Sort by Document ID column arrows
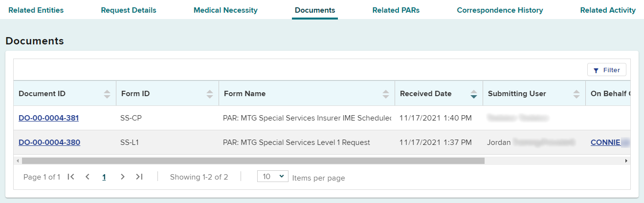 (107, 94)
